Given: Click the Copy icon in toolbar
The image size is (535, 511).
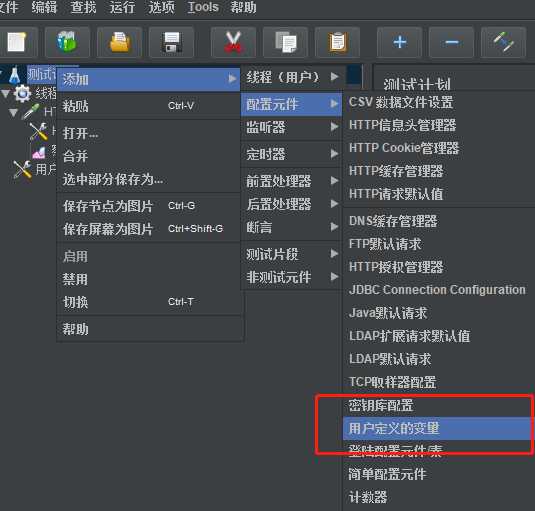Looking at the screenshot, I should [x=286, y=42].
